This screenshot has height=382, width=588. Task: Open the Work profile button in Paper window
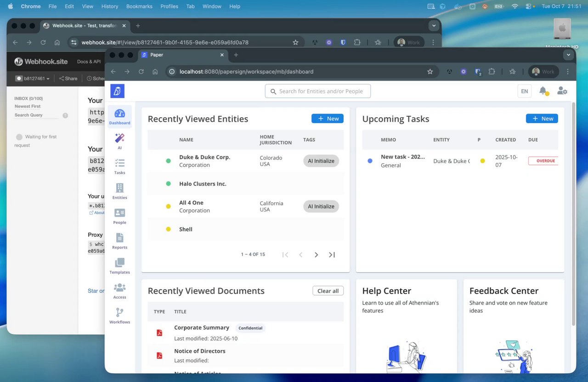point(543,72)
